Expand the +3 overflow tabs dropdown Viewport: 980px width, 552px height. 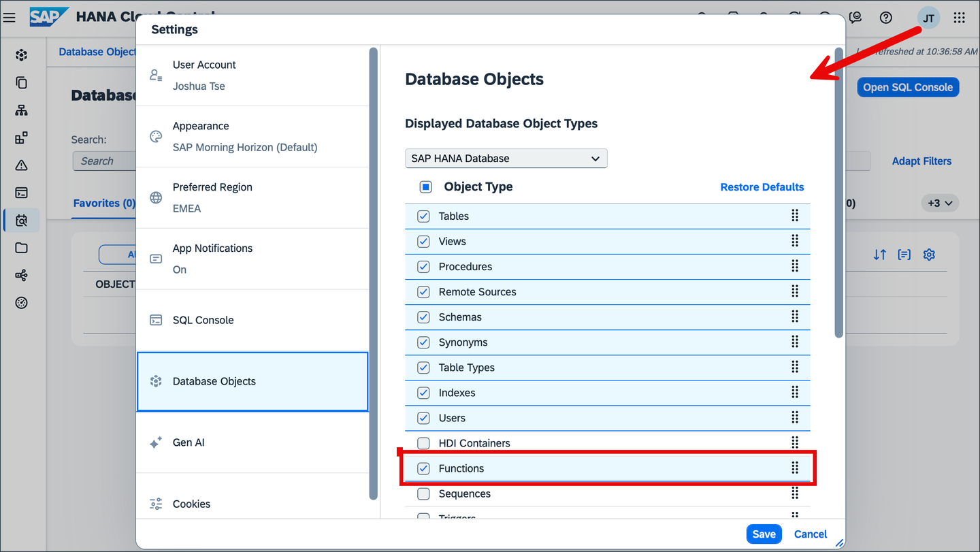(x=940, y=203)
